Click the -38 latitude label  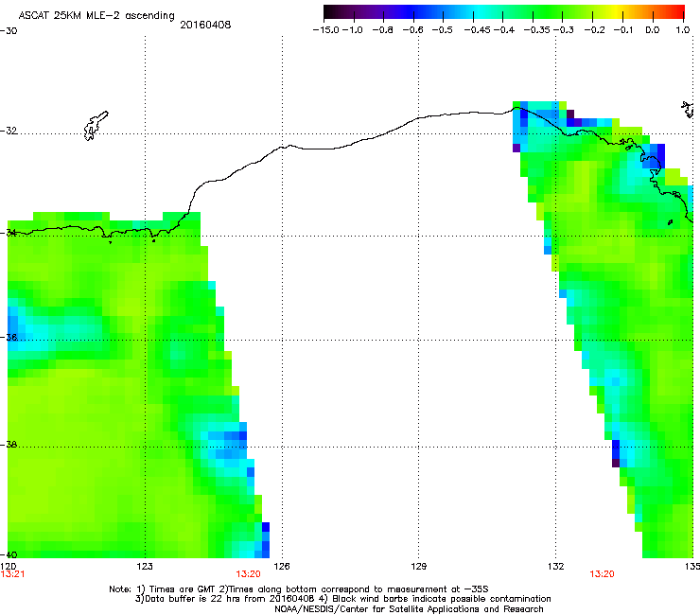(x=9, y=445)
